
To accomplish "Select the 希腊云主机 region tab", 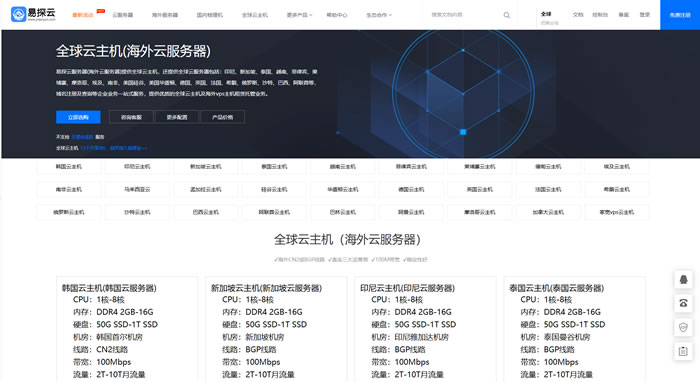I will 617,189.
